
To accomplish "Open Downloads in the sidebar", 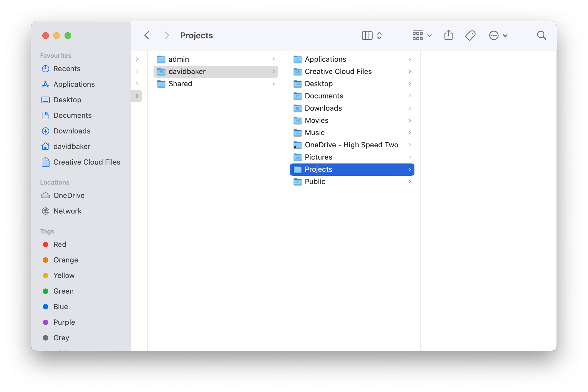I will click(x=72, y=131).
